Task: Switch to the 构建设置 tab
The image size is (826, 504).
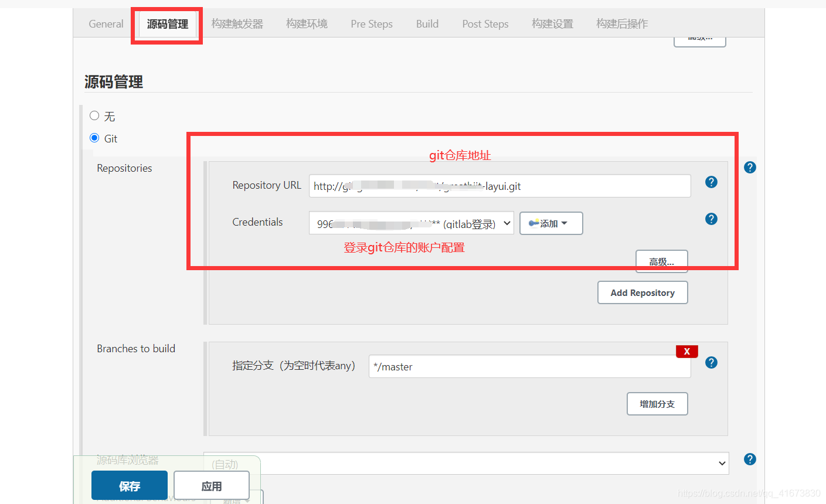Action: click(x=553, y=24)
